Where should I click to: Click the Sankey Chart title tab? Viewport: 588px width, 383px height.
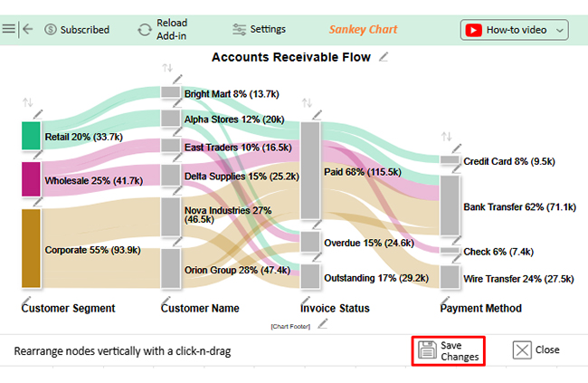pos(362,29)
